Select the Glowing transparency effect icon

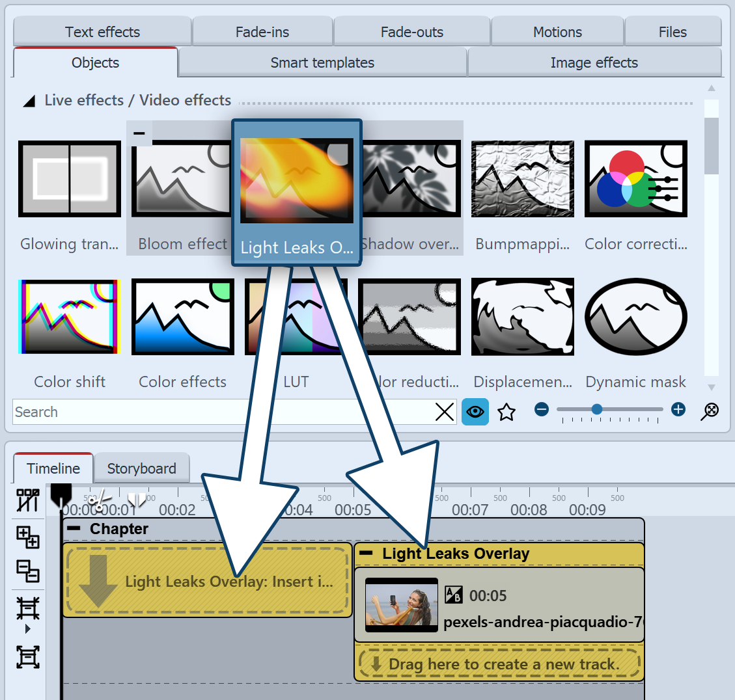click(70, 179)
